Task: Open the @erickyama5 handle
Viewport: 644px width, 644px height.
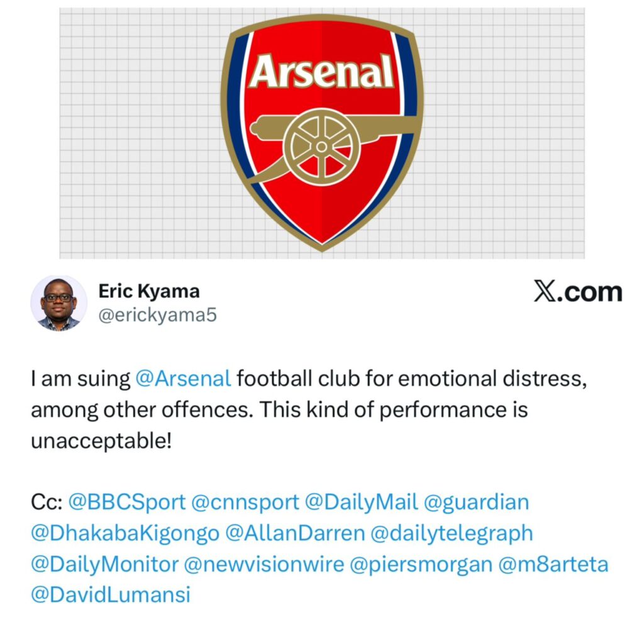Action: pos(157,315)
